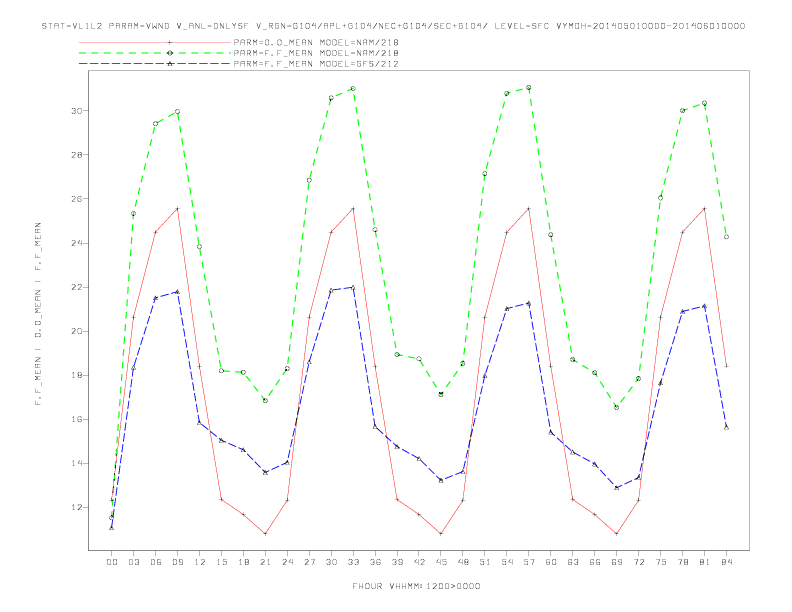Click y-axis tick label 20

pyautogui.click(x=76, y=331)
